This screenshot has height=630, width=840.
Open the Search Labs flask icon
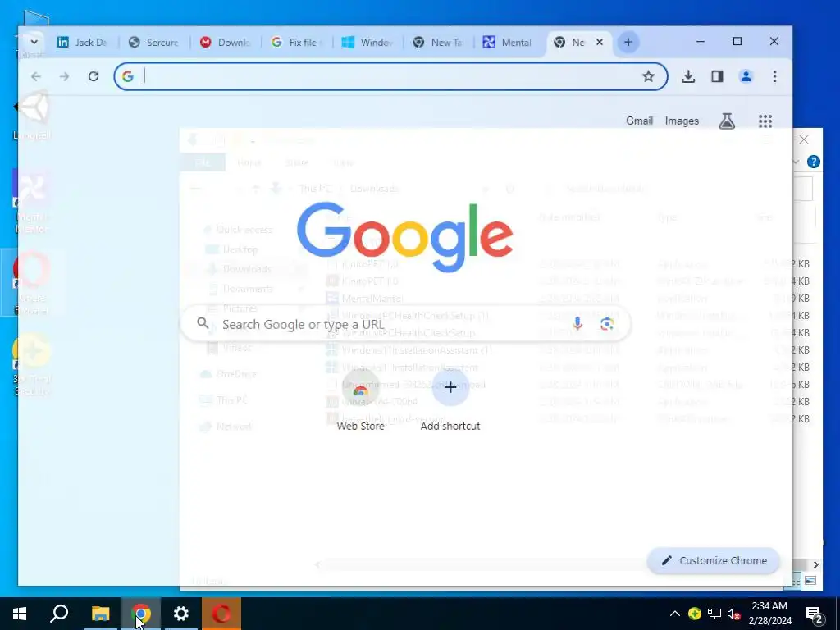click(727, 121)
